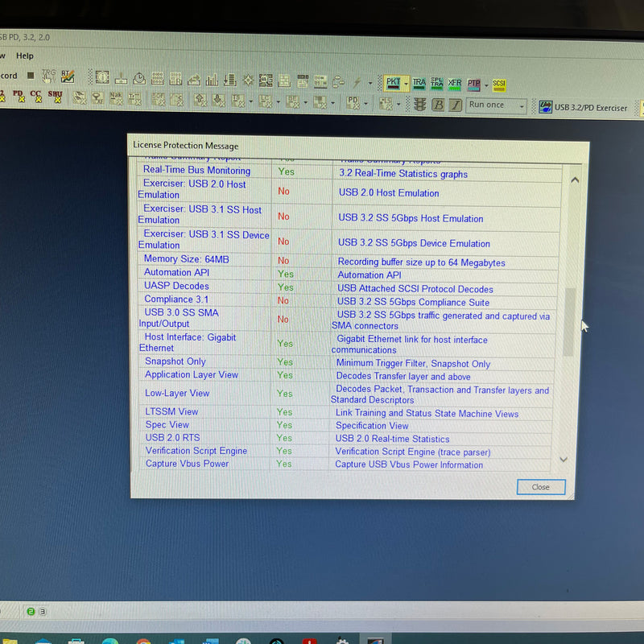Select the XFR transfer view icon

pos(454,84)
